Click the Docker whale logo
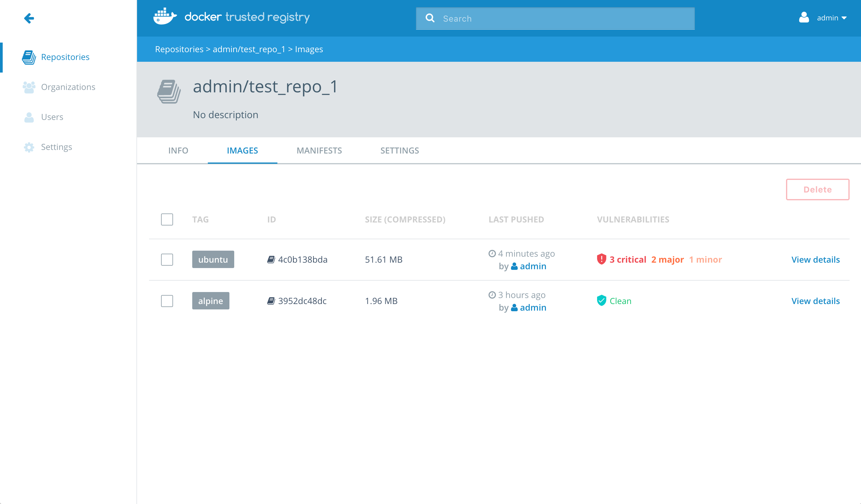Screen dimensions: 861x504 point(165,16)
